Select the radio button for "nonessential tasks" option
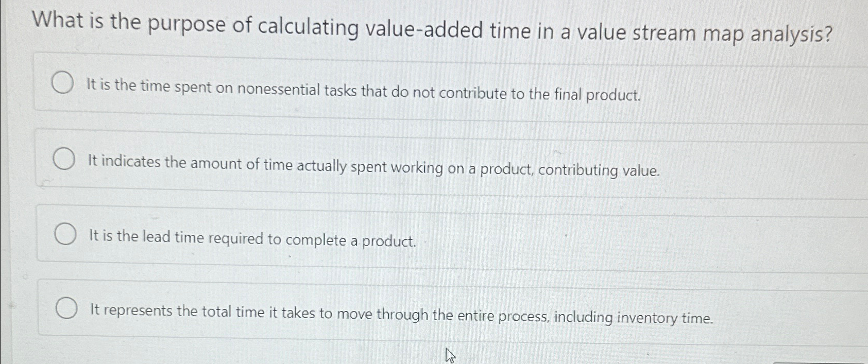868x364 pixels. tap(63, 82)
